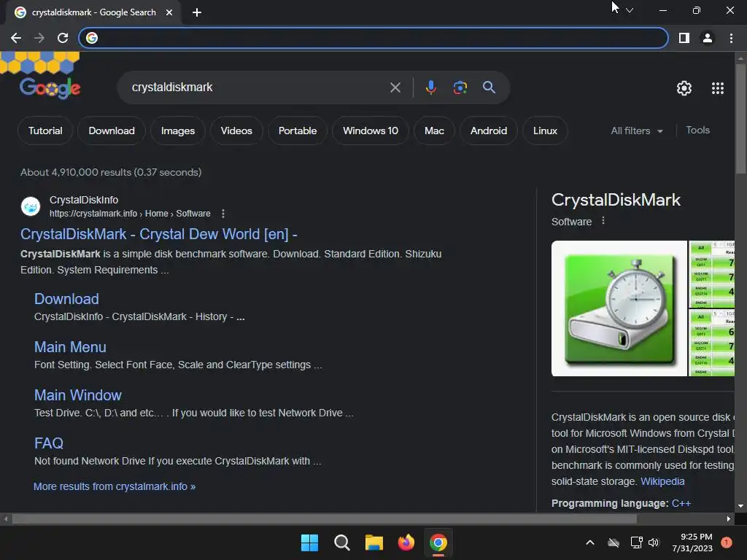Viewport: 747px width, 560px height.
Task: Show hidden system tray icons
Action: click(x=589, y=542)
